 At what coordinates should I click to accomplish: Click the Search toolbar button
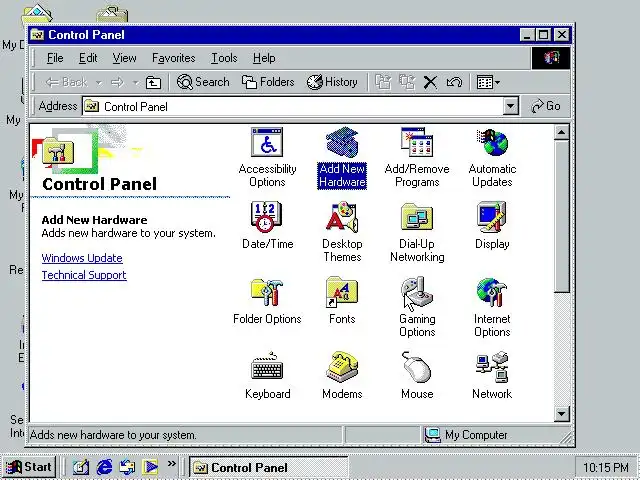click(x=203, y=82)
